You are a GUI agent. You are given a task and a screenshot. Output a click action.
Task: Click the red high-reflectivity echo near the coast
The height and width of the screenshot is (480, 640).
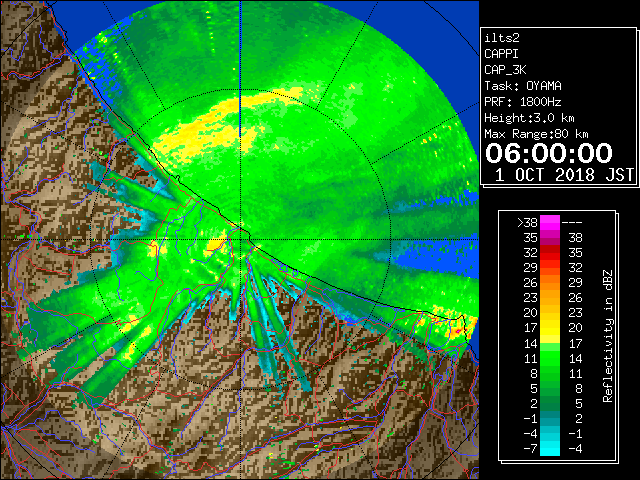(x=458, y=330)
